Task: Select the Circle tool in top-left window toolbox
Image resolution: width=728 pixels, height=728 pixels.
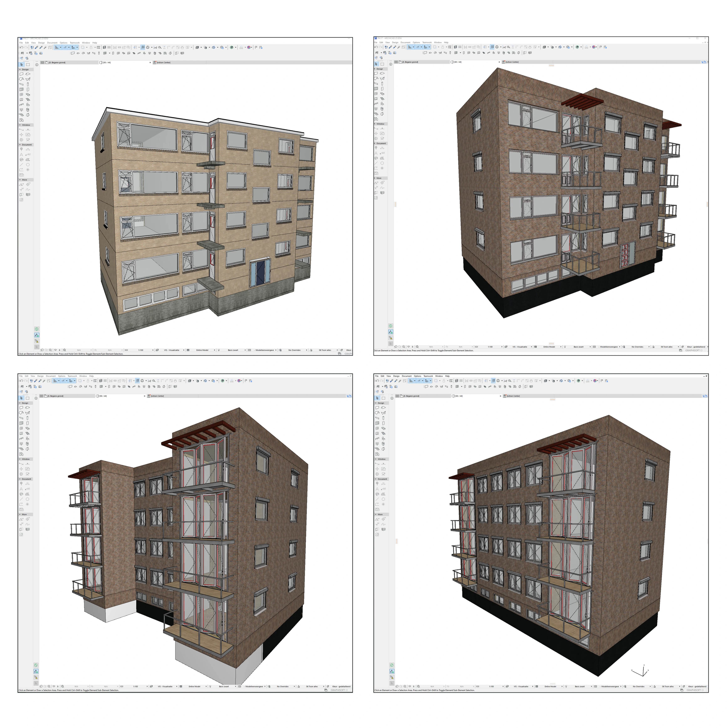Action: click(x=28, y=165)
